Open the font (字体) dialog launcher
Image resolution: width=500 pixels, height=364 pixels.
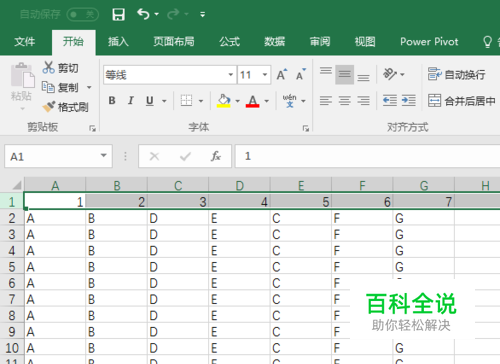(x=306, y=128)
